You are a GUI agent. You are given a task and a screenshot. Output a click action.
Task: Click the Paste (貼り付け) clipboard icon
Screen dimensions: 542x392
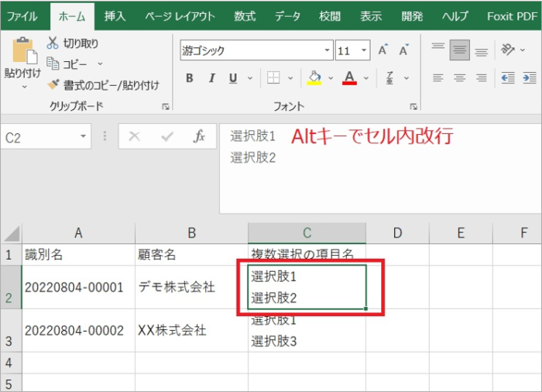24,51
